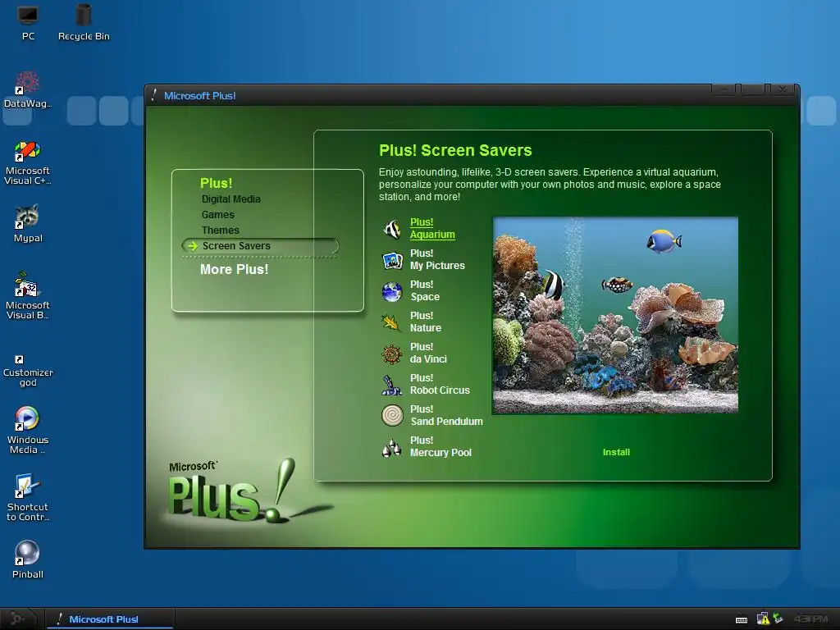Image resolution: width=840 pixels, height=630 pixels.
Task: Select the Mypal raccoon icon
Action: 28,224
